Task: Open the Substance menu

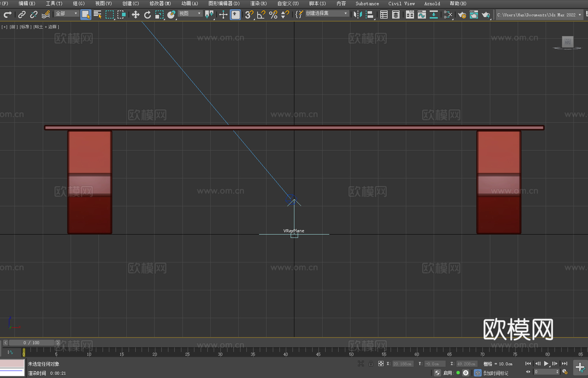Action: click(367, 3)
